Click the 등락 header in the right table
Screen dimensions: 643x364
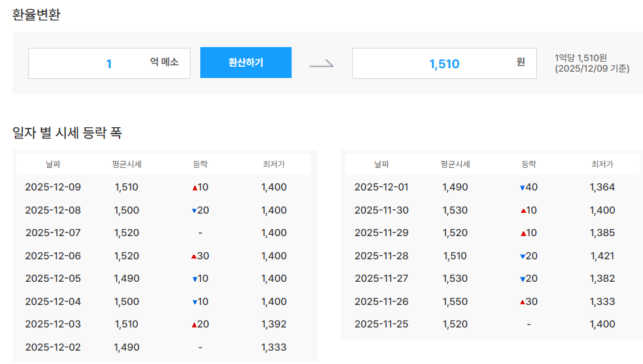coord(528,164)
